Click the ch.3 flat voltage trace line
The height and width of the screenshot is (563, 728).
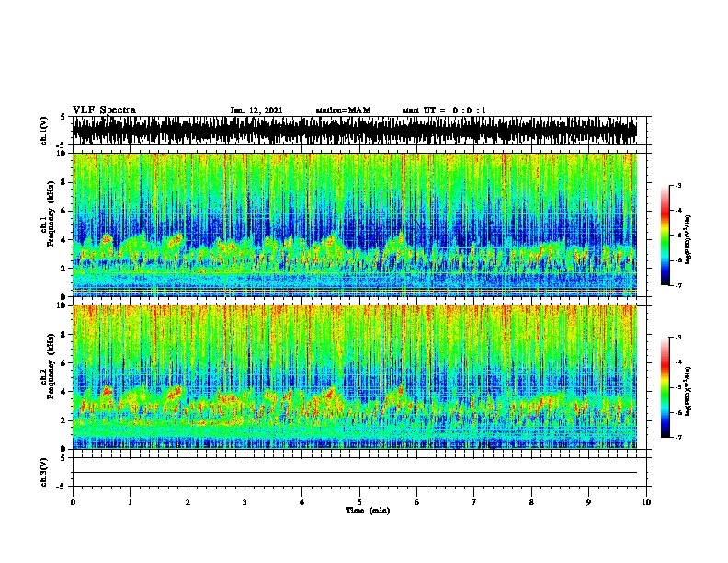[354, 473]
